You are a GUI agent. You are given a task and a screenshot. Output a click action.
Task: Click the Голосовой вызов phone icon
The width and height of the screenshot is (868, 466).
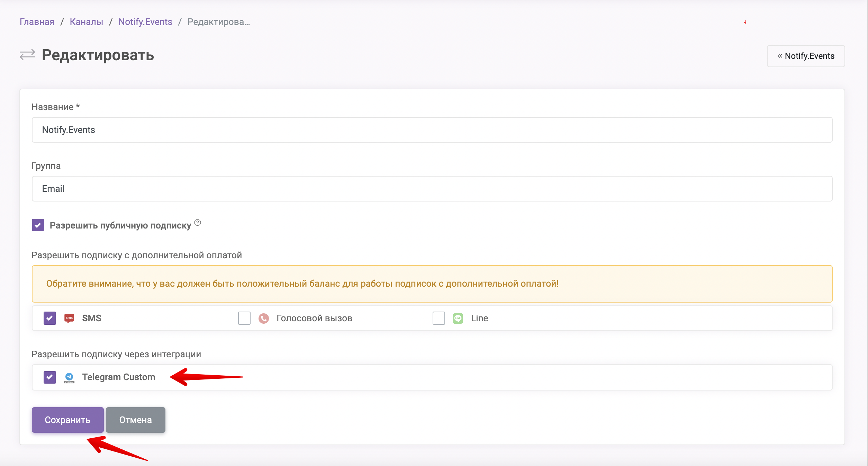click(264, 318)
